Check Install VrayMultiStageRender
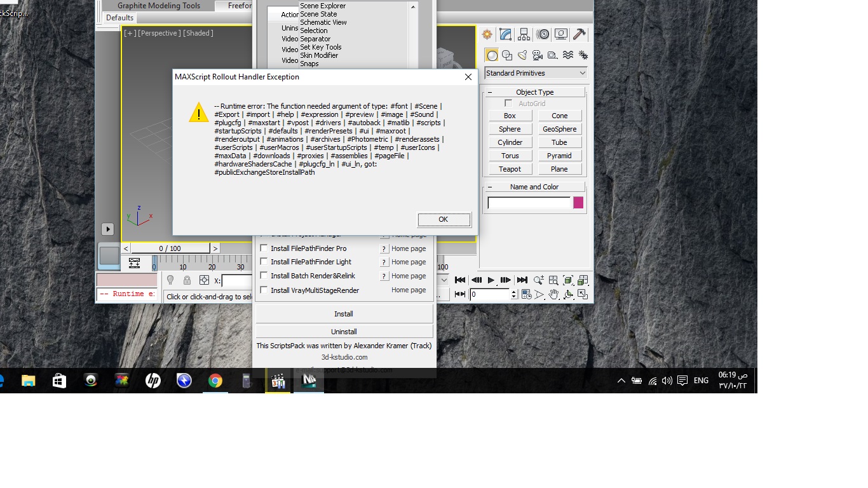 pos(264,290)
